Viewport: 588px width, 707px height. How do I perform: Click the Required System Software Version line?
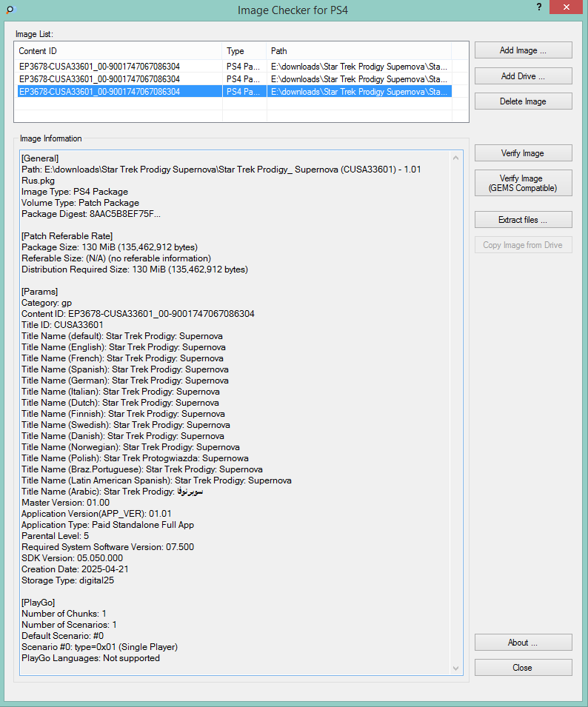pyautogui.click(x=108, y=547)
